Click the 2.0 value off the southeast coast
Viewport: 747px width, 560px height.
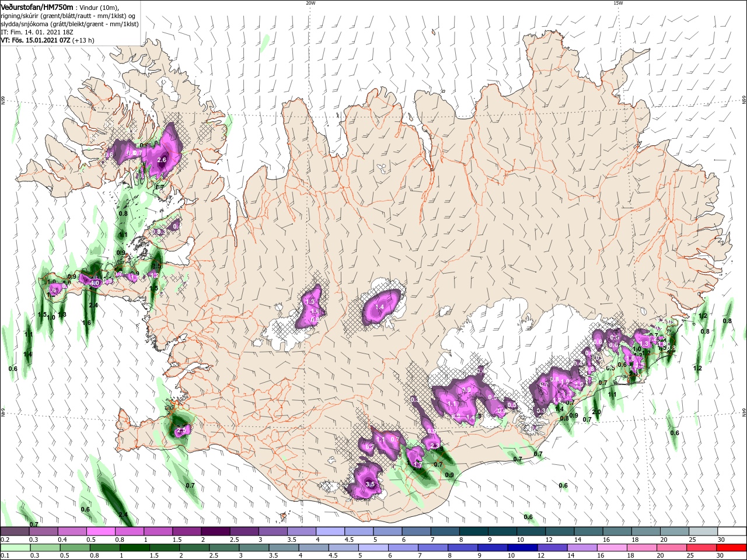596,412
